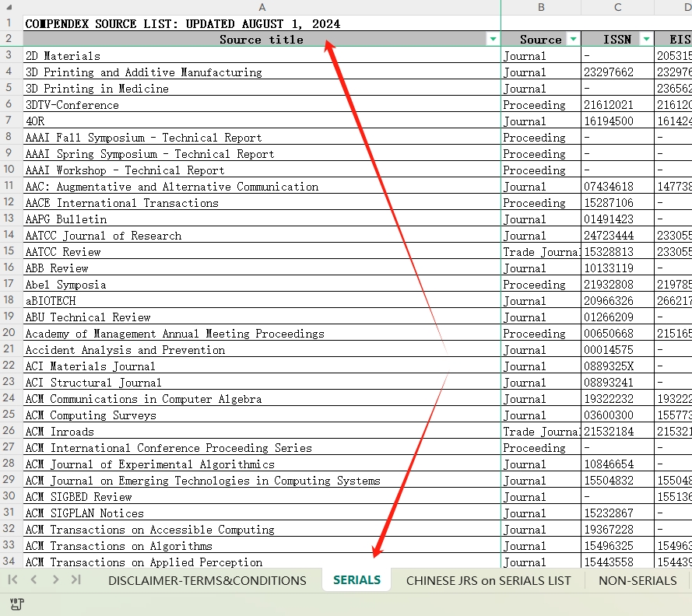The height and width of the screenshot is (616, 692).
Task: Select ACM Computing Surveys cell
Action: click(x=262, y=415)
